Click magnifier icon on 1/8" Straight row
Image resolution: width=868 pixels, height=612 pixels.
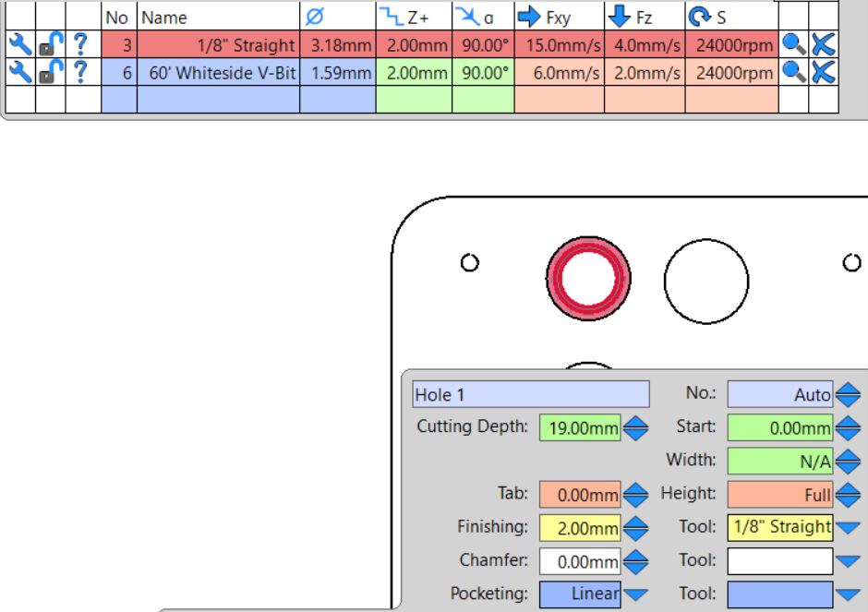793,44
